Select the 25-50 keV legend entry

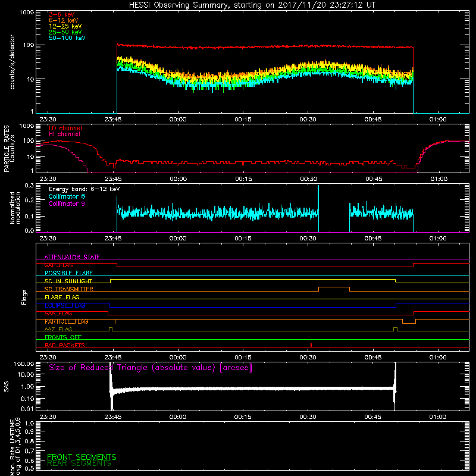click(65, 32)
